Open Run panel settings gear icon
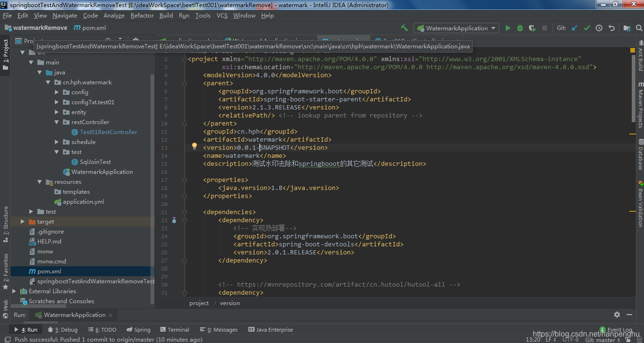 (617, 315)
